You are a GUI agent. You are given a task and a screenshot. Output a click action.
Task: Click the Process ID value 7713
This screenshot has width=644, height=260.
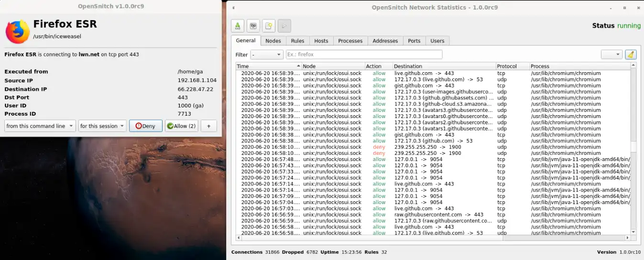pyautogui.click(x=184, y=114)
